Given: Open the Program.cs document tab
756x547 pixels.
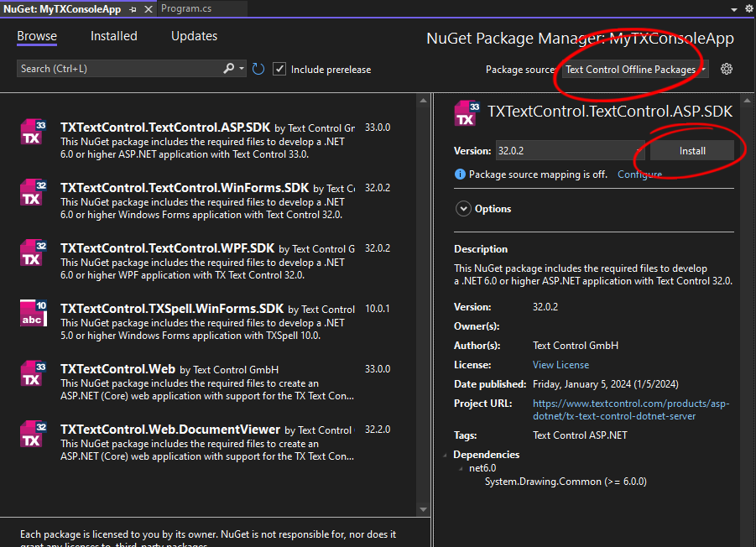Looking at the screenshot, I should pos(186,8).
